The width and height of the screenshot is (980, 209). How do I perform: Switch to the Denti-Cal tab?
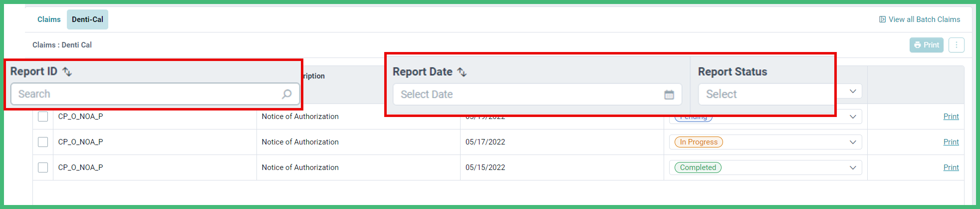point(87,19)
